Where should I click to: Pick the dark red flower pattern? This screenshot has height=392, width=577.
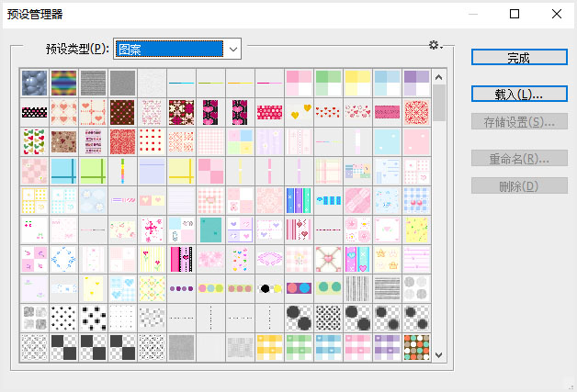pyautogui.click(x=181, y=113)
